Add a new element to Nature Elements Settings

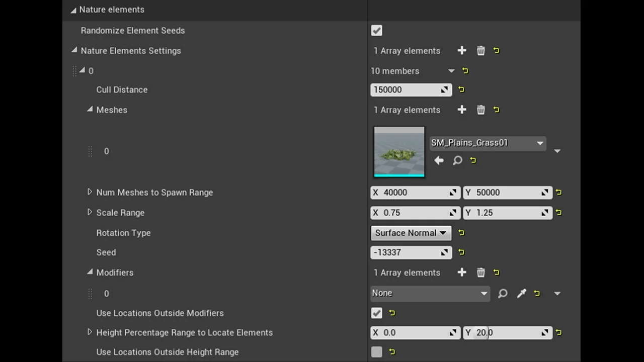pos(462,50)
